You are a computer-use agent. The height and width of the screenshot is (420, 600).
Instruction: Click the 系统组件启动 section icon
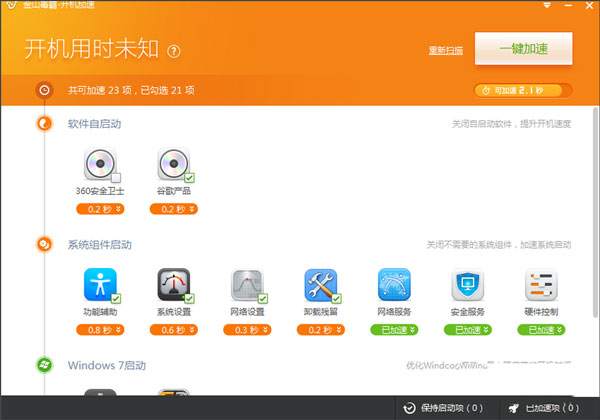pyautogui.click(x=44, y=244)
